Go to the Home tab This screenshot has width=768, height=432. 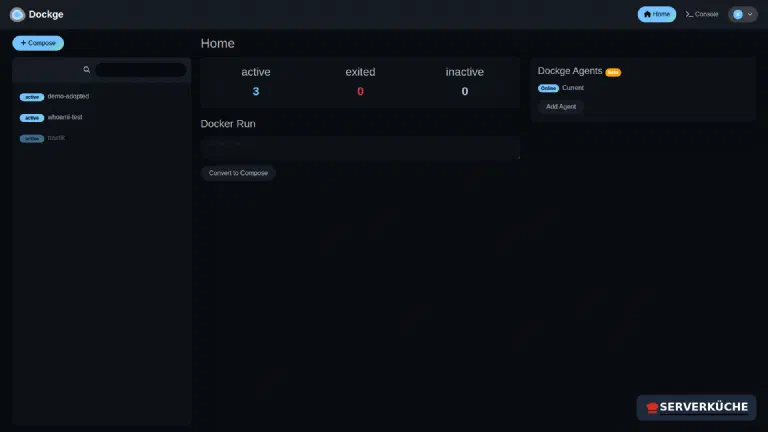coord(656,14)
